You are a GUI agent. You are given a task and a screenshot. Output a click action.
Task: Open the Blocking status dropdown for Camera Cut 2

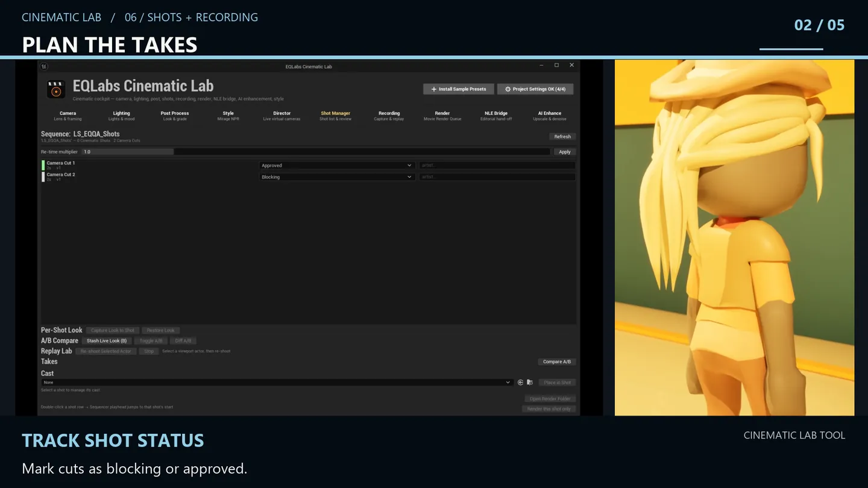(337, 177)
